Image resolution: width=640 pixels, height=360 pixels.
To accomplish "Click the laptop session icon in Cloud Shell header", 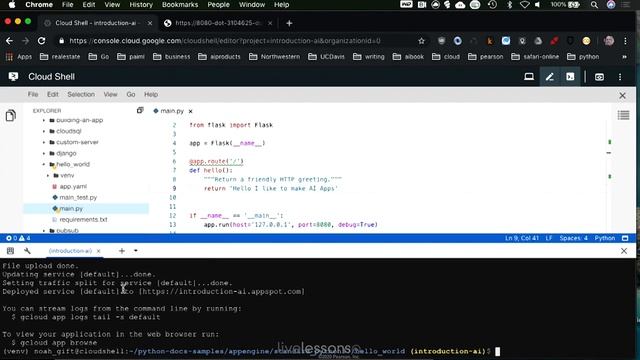I will click(x=529, y=77).
